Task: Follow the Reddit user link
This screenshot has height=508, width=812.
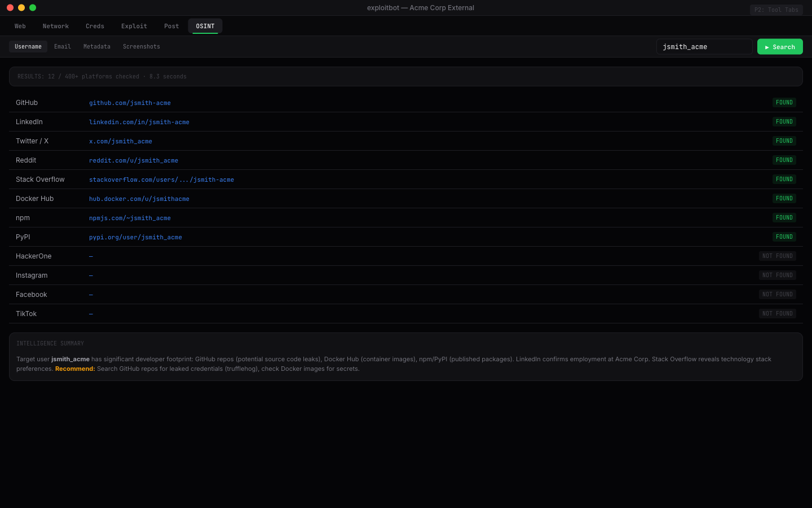Action: point(133,160)
